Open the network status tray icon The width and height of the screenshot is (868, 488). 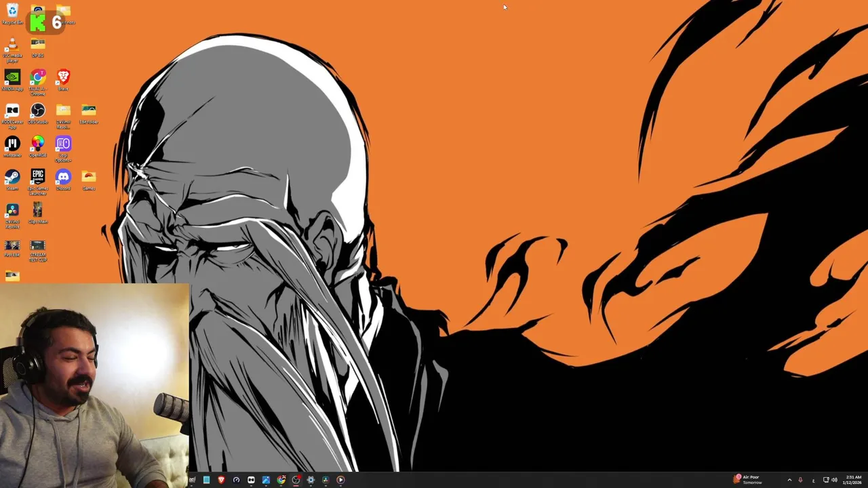(x=825, y=480)
